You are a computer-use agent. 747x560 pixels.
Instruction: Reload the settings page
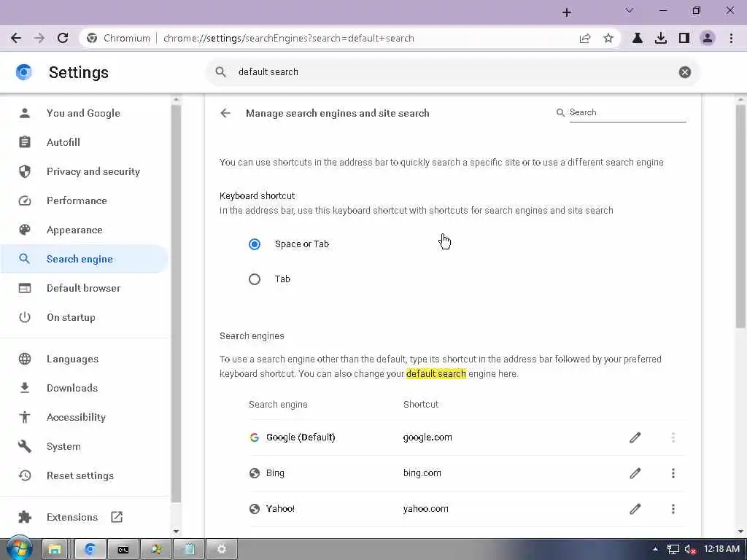[63, 38]
